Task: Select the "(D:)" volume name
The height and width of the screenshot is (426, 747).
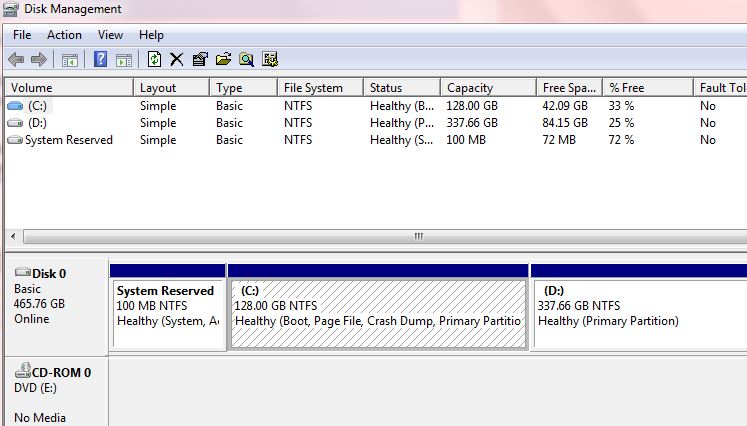Action: pyautogui.click(x=37, y=123)
